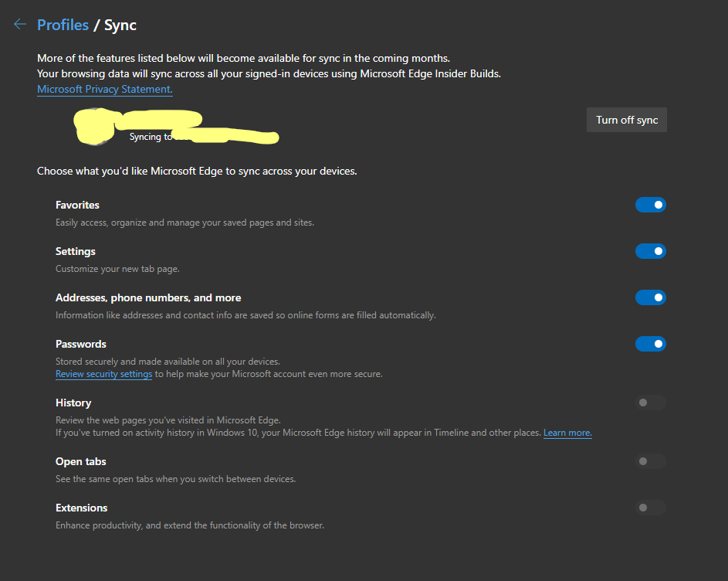728x581 pixels.
Task: Click the Favorites section label
Action: (77, 204)
